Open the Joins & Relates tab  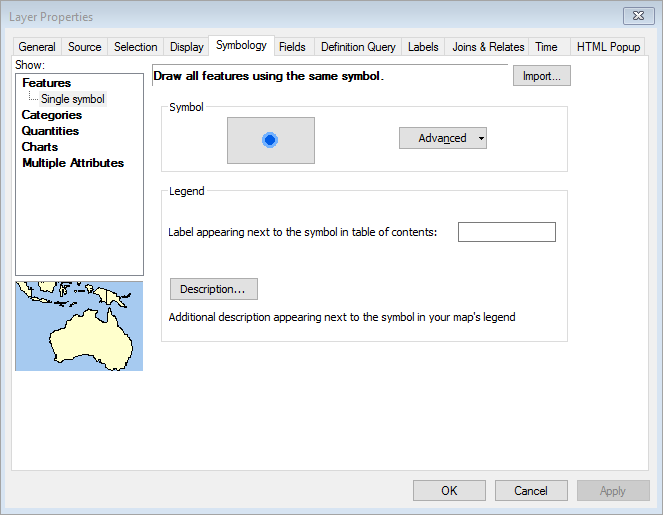tap(488, 47)
